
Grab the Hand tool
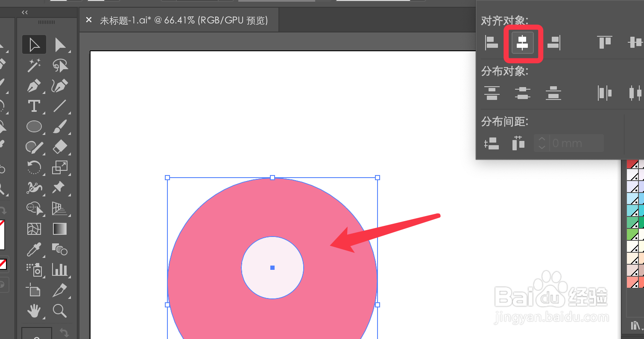[34, 311]
